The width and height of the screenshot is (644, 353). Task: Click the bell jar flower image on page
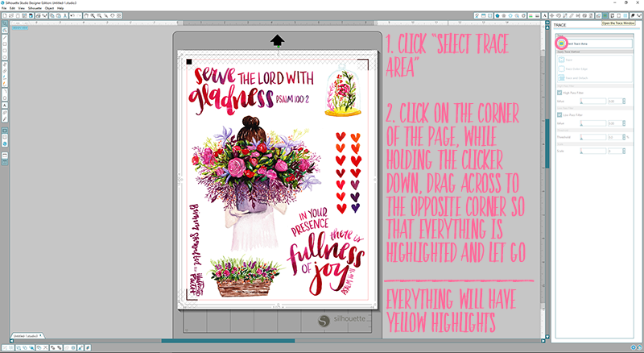tap(342, 90)
